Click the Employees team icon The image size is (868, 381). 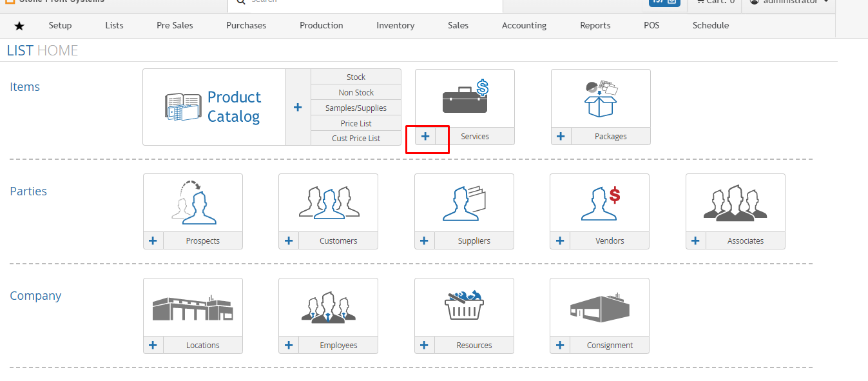(x=329, y=308)
